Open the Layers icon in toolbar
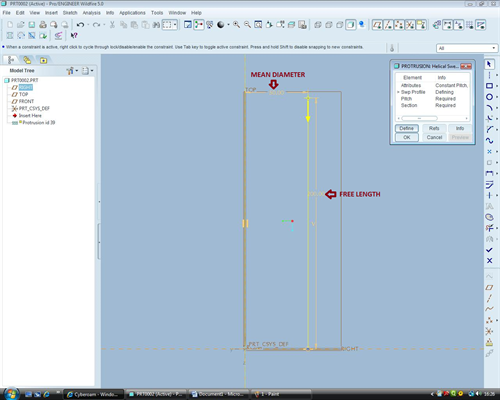500x400 pixels. [x=291, y=25]
